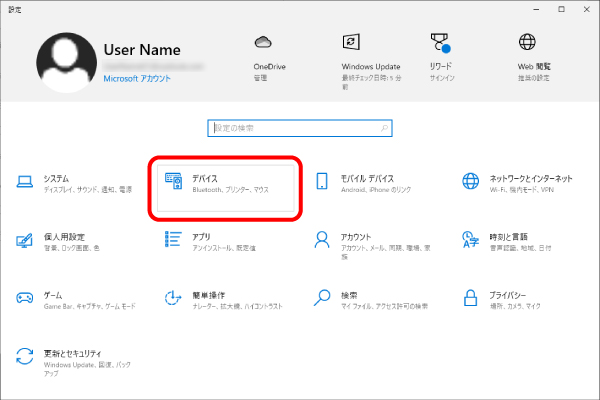Click the ゲーム controller icon
Viewport: 600px width, 400px height.
(25, 298)
